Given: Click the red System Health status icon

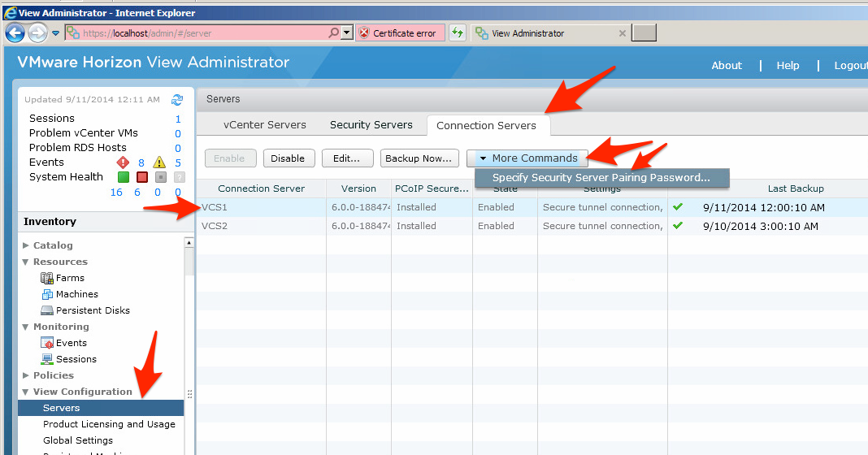Looking at the screenshot, I should tap(142, 177).
